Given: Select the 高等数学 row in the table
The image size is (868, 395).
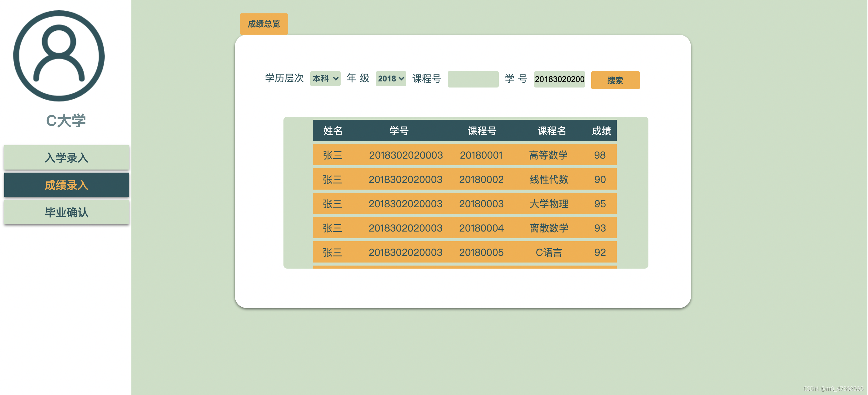Looking at the screenshot, I should [x=548, y=155].
